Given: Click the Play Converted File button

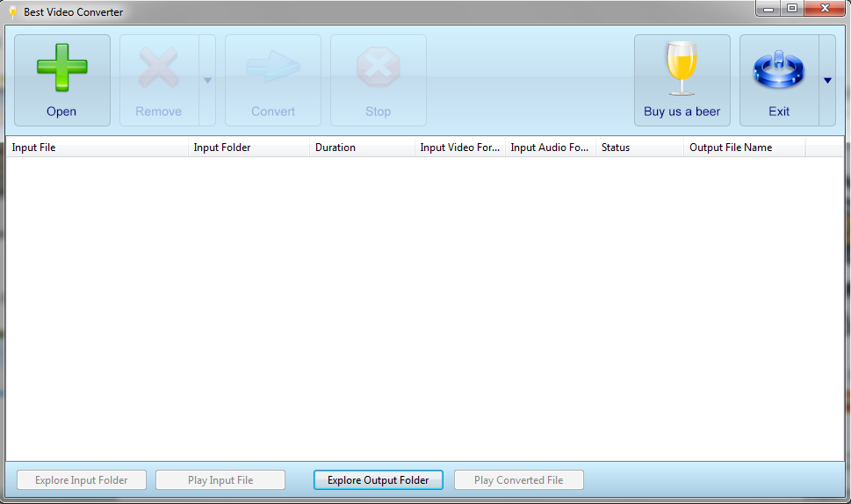Looking at the screenshot, I should 519,480.
